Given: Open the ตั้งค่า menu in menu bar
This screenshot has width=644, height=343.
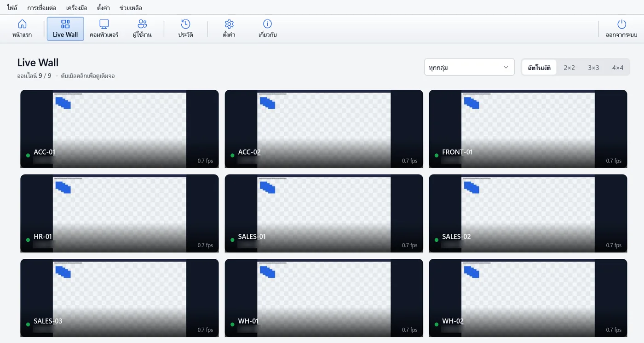Looking at the screenshot, I should (x=103, y=8).
